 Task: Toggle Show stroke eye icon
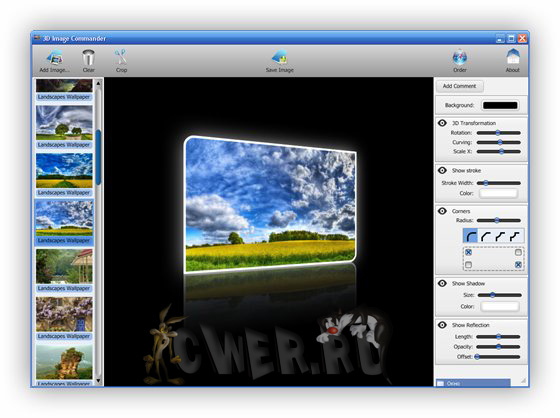(x=442, y=170)
